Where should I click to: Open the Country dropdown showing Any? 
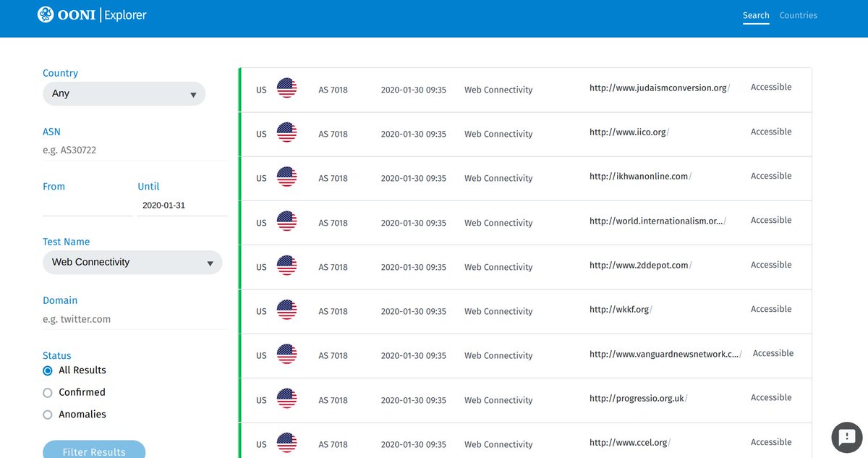(x=124, y=93)
